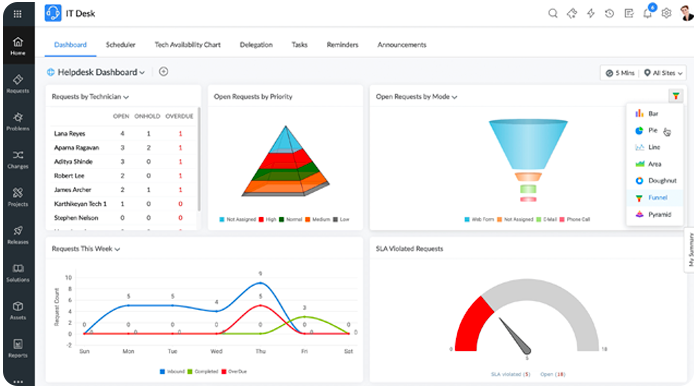Choose Pyramid chart type

click(654, 214)
